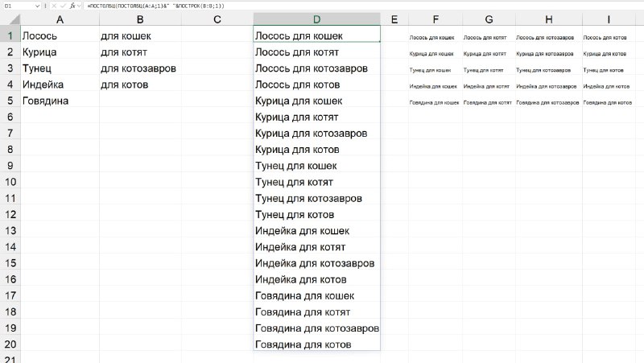Select row 5 header
The width and height of the screenshot is (644, 363).
pyautogui.click(x=10, y=101)
